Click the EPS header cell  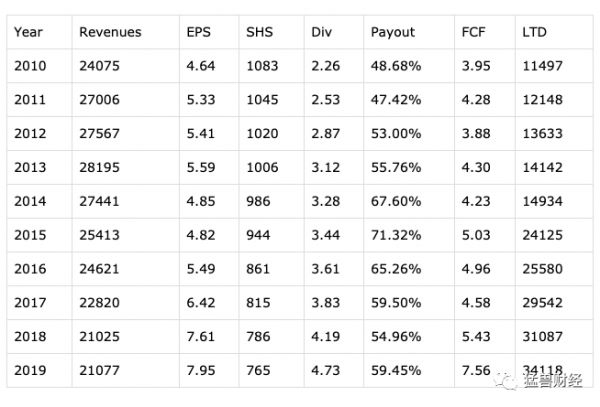200,32
